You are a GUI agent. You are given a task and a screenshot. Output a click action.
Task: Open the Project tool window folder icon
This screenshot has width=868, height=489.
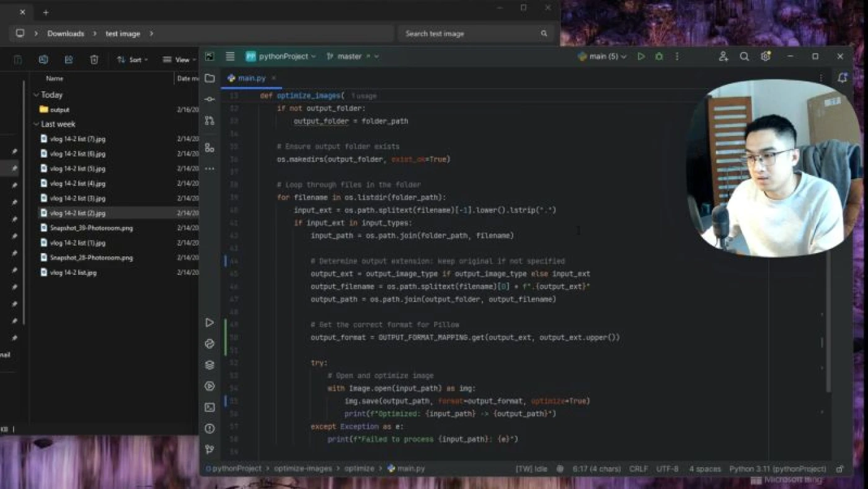[x=210, y=78]
